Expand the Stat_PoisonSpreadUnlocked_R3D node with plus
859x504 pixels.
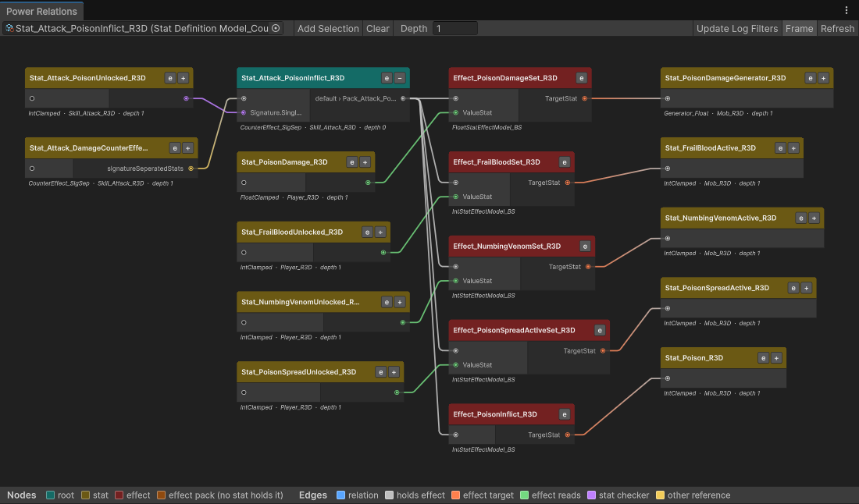(394, 373)
